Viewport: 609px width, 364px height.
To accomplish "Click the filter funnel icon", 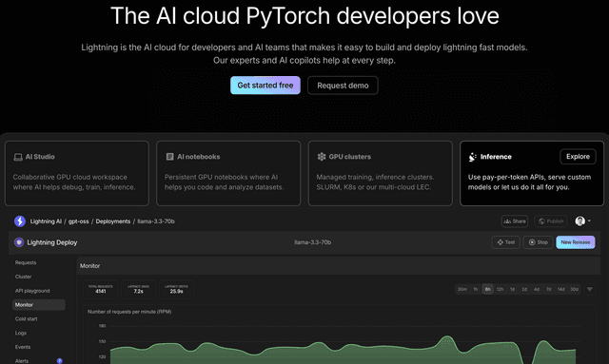I will click(x=590, y=289).
